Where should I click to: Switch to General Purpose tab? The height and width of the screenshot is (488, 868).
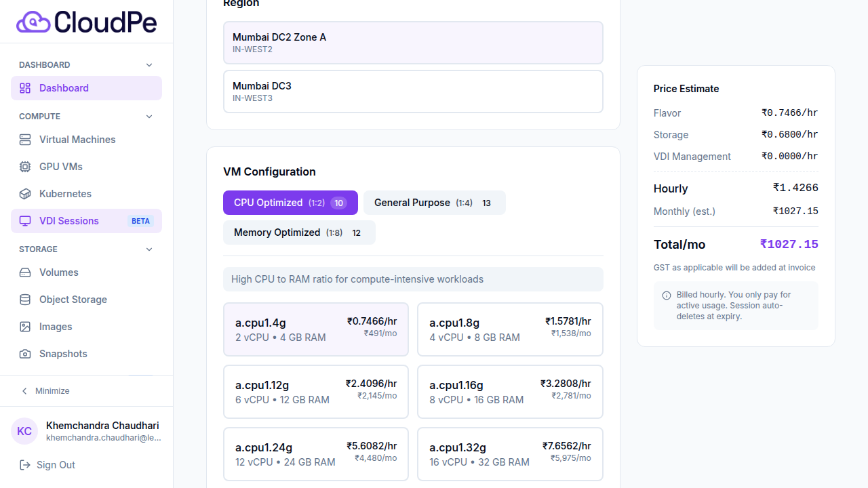[435, 203]
